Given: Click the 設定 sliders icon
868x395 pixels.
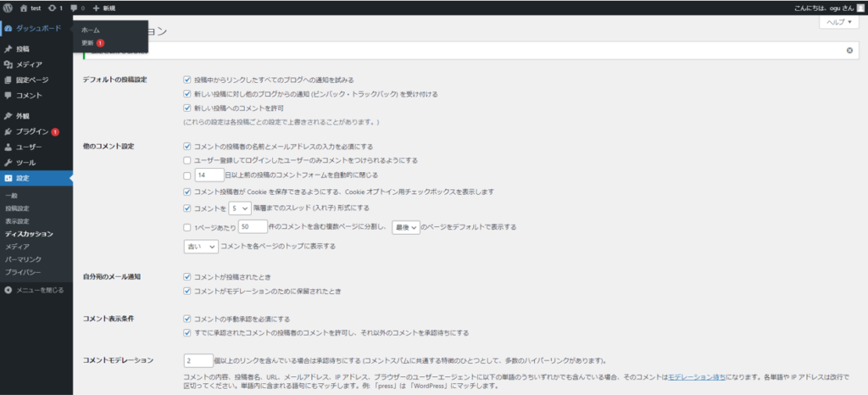Looking at the screenshot, I should pyautogui.click(x=8, y=178).
